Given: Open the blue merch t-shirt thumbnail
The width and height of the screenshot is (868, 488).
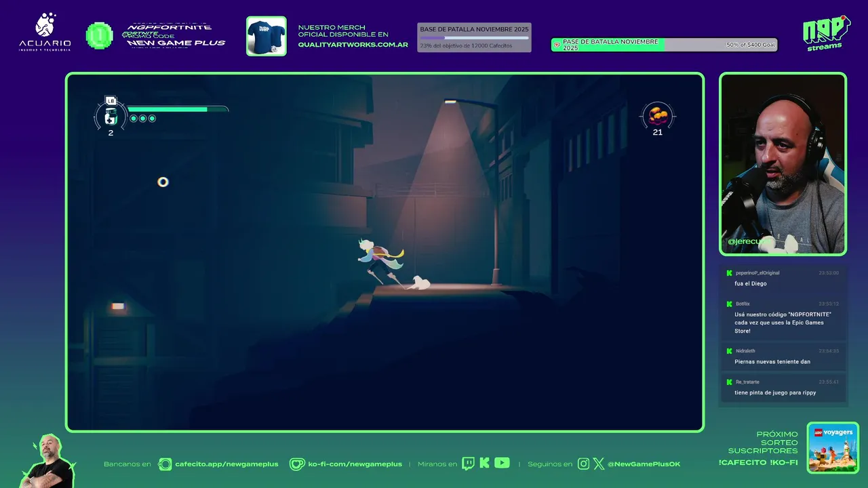Looking at the screenshot, I should tap(266, 36).
